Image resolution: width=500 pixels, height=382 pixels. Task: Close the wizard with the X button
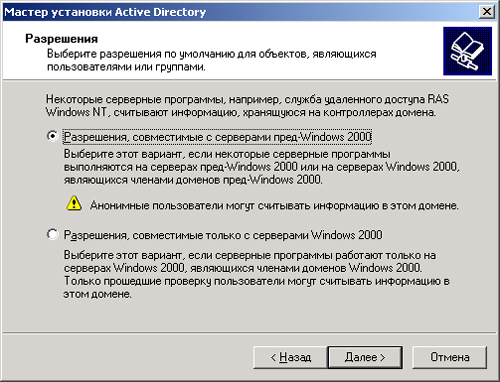(486, 12)
